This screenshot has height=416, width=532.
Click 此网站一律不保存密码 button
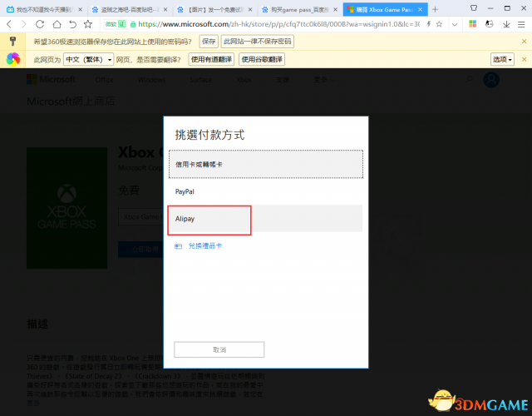coord(257,42)
